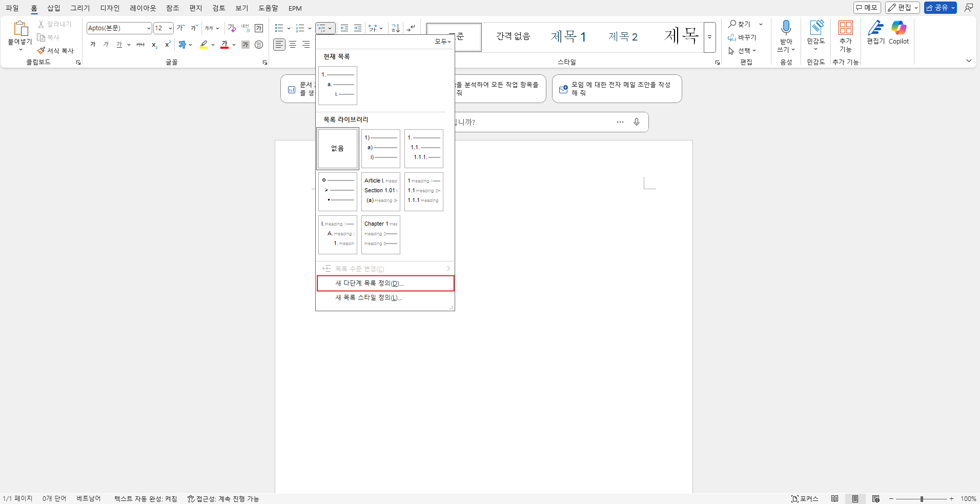Open the font size dropdown
The width and height of the screenshot is (980, 504).
click(170, 28)
